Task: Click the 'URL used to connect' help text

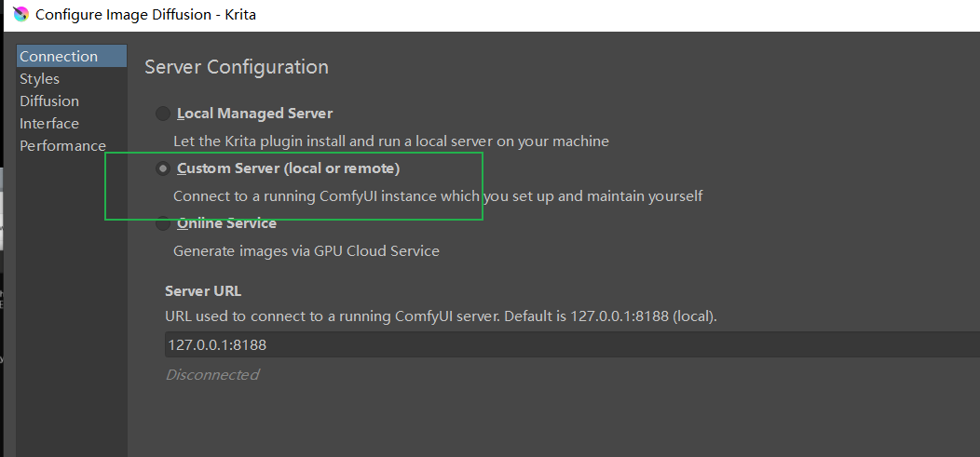Action: (441, 316)
